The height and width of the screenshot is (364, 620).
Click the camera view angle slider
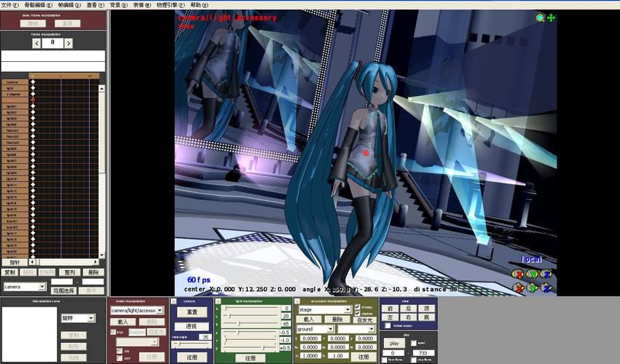(192, 344)
